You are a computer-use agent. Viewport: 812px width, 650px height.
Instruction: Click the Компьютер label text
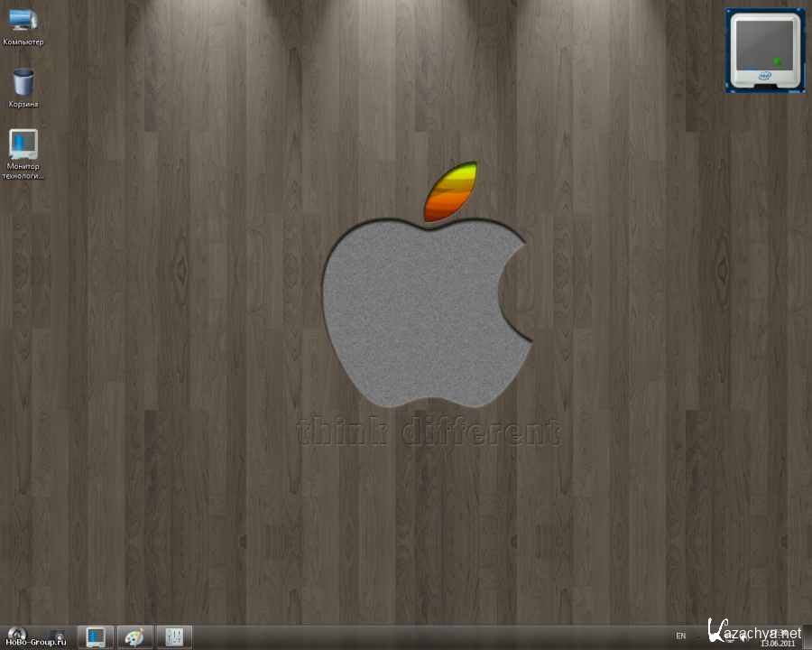point(23,42)
